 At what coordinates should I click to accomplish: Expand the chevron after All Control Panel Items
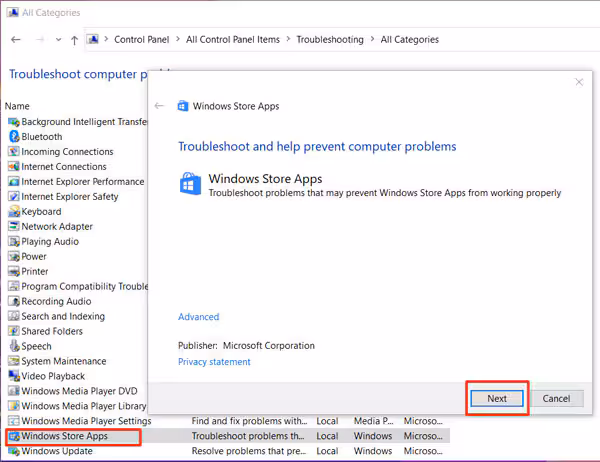pyautogui.click(x=289, y=39)
